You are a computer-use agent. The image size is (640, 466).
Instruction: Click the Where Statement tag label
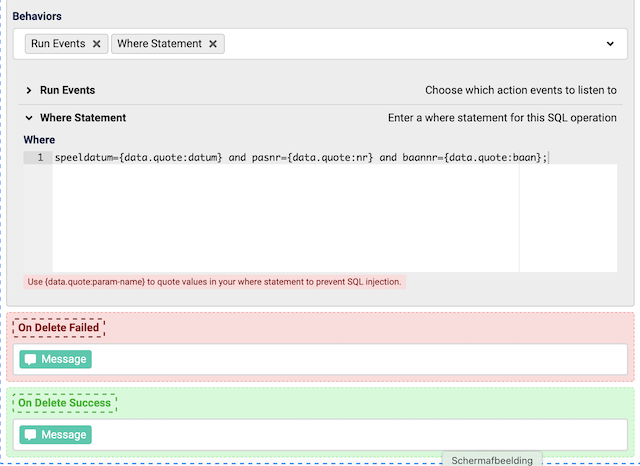coord(159,44)
